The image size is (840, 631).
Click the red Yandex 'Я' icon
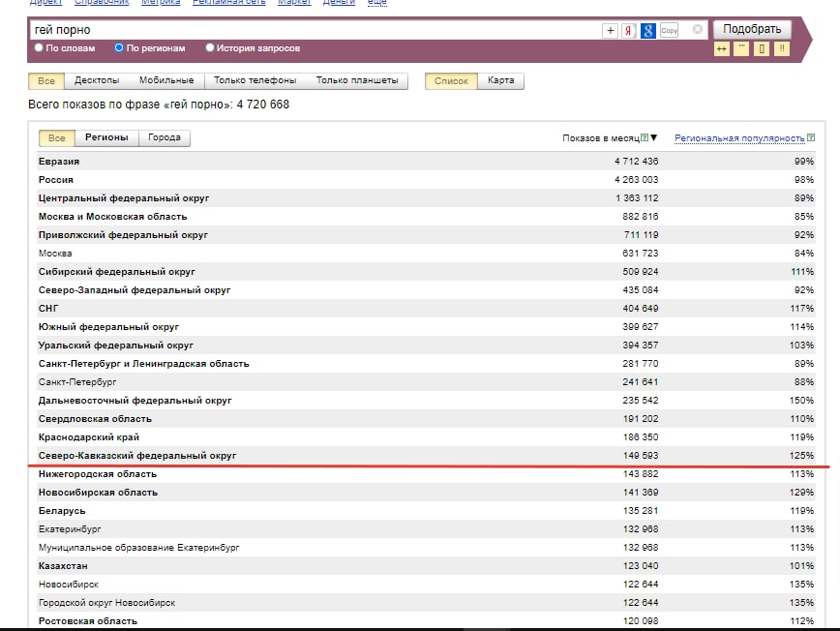coord(628,31)
